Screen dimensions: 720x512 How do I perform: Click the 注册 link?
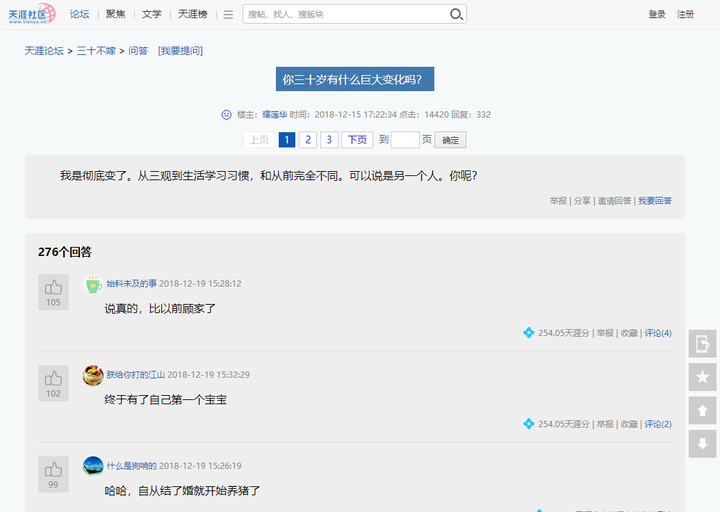coord(685,14)
